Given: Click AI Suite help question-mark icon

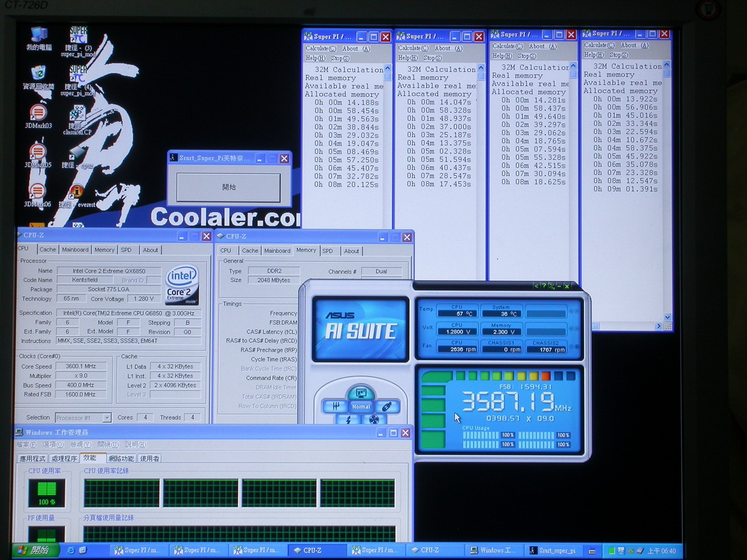Looking at the screenshot, I should pos(544,286).
